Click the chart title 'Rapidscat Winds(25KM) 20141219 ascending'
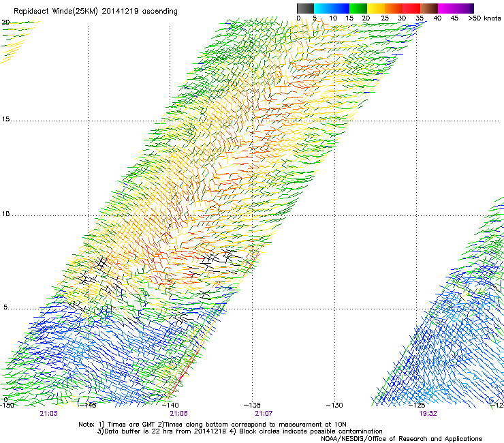This screenshot has width=504, height=443. coord(95,12)
